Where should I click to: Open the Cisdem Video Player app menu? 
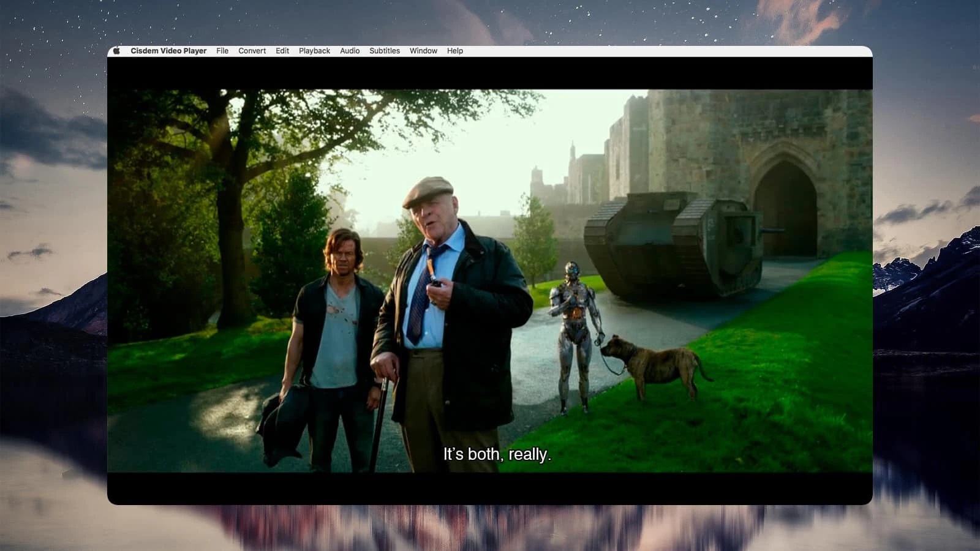[x=168, y=51]
